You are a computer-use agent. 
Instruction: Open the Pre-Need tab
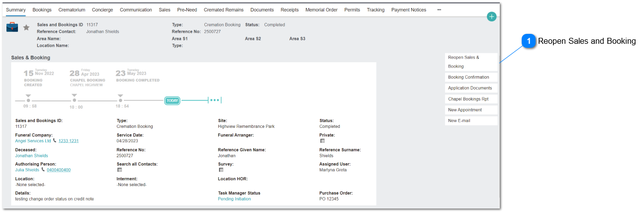click(186, 9)
